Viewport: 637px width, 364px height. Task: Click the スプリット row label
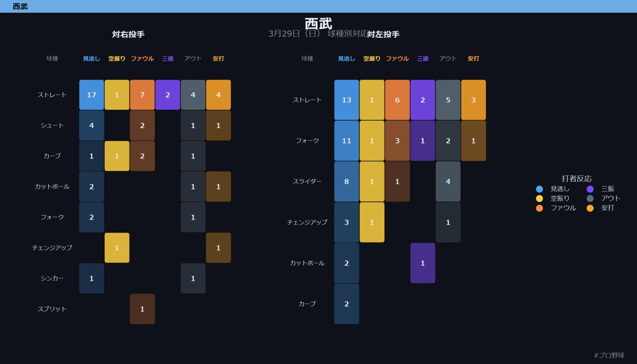tap(52, 309)
